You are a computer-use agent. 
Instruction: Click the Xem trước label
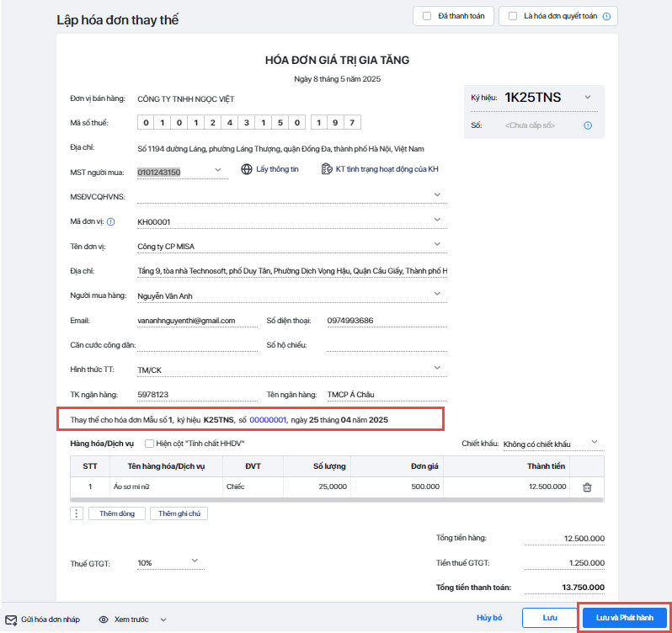[x=131, y=620]
